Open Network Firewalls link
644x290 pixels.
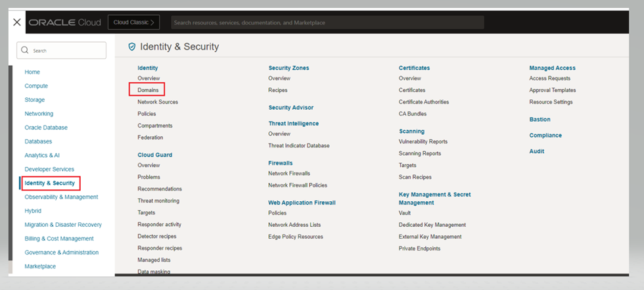click(x=289, y=174)
